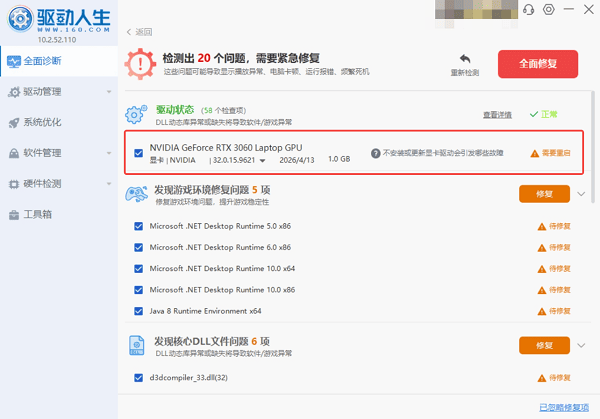
Task: Click the 驱动状态 blue gear icon
Action: [135, 114]
